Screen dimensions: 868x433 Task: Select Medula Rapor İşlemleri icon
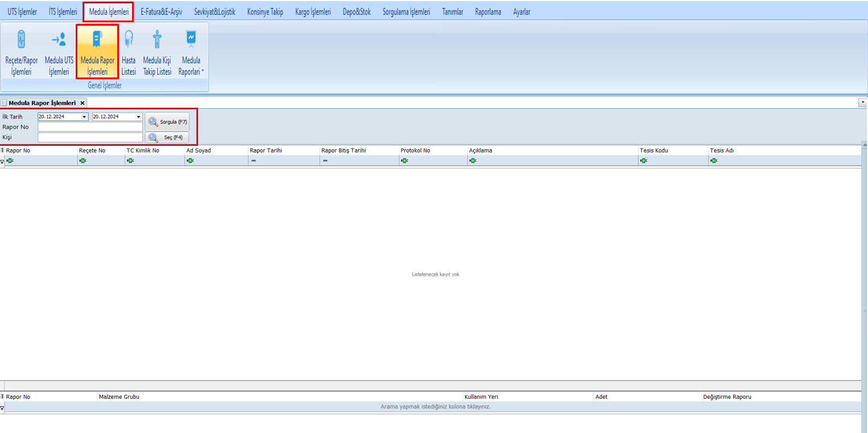97,51
